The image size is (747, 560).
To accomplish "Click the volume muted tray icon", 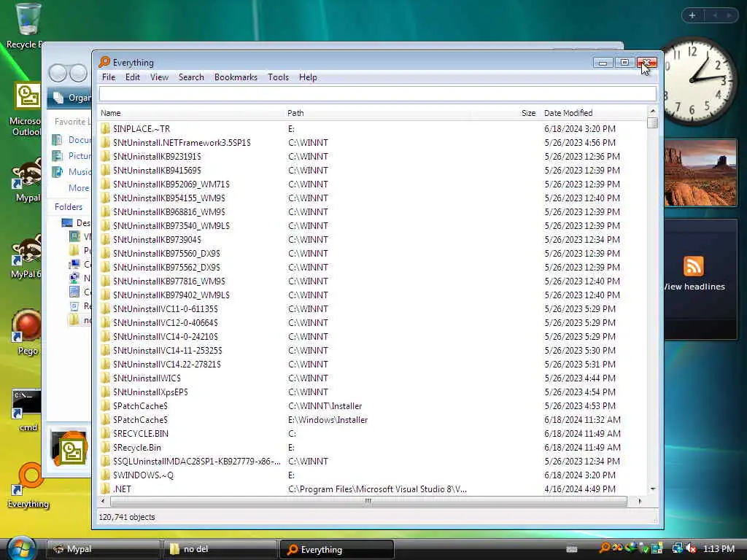I will (x=691, y=548).
